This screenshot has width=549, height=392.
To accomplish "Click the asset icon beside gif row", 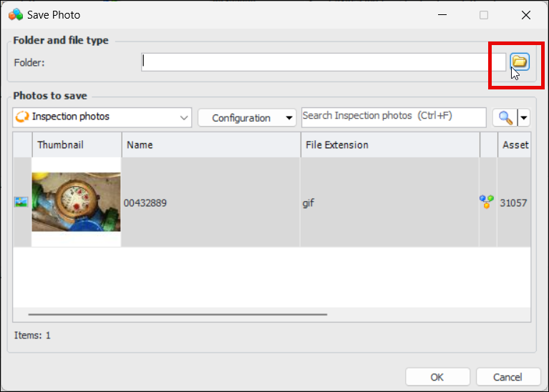I will click(487, 202).
